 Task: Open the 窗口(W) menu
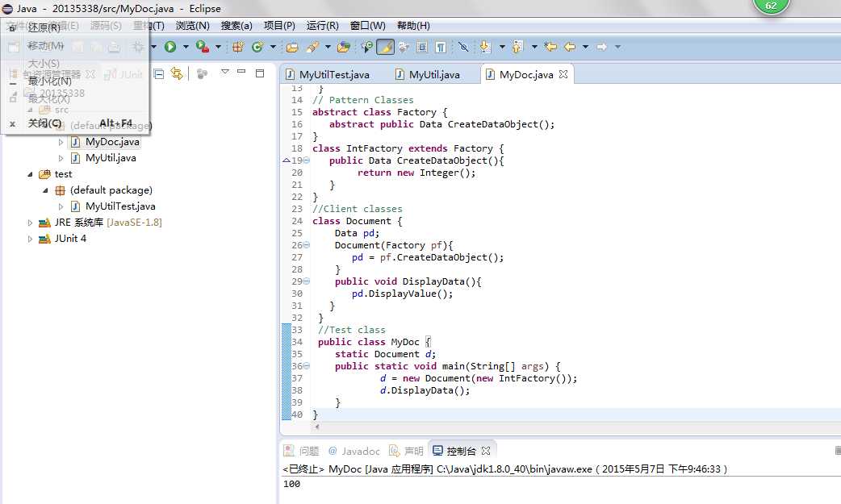point(367,26)
